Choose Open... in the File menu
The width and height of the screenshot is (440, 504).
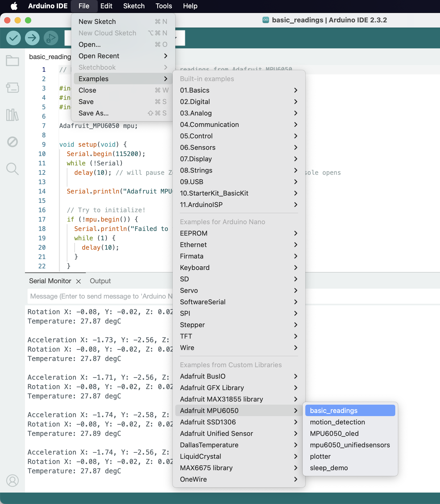coord(123,44)
